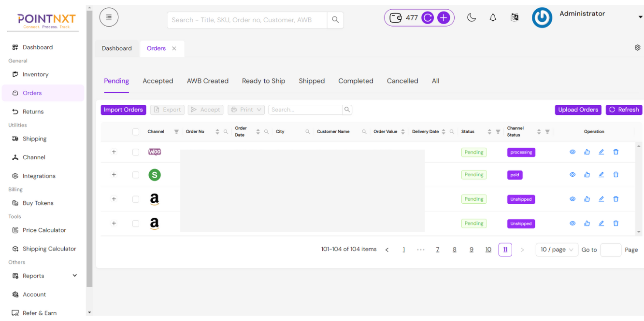This screenshot has height=321, width=644.
Task: Open Inventory from the sidebar
Action: [x=35, y=74]
